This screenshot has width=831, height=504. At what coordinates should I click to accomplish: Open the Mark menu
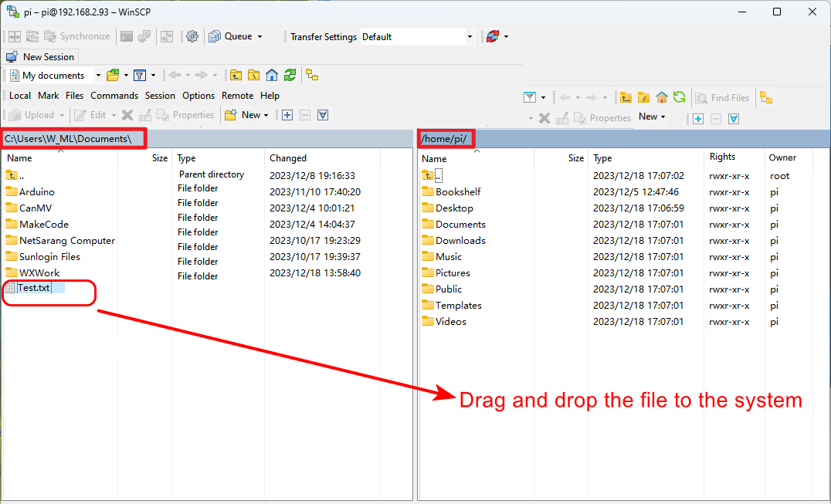(48, 95)
